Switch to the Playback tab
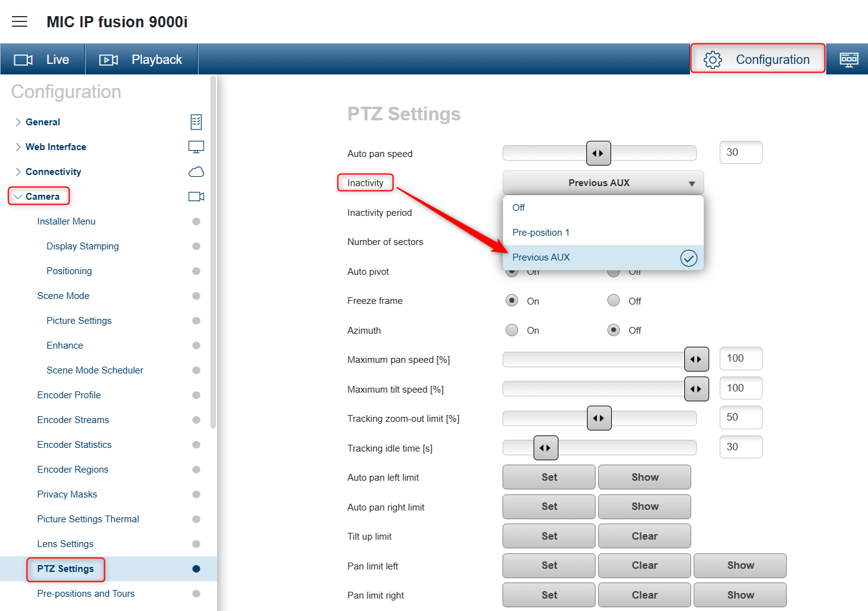Image resolution: width=868 pixels, height=611 pixels. (141, 60)
